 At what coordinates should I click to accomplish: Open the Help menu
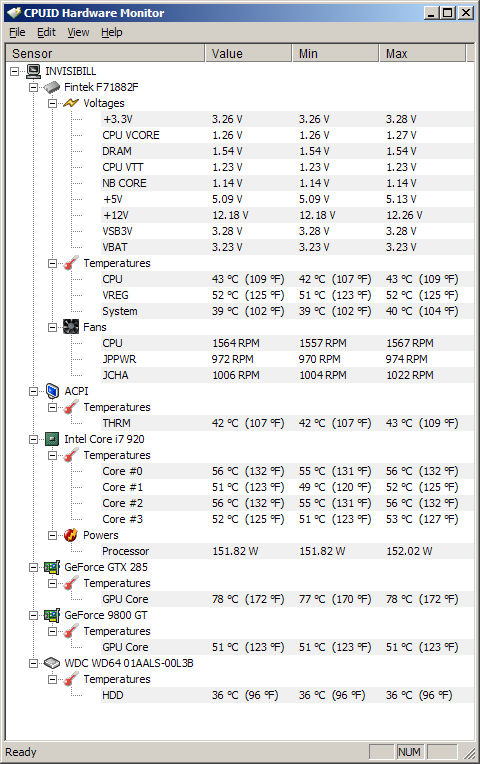click(112, 32)
